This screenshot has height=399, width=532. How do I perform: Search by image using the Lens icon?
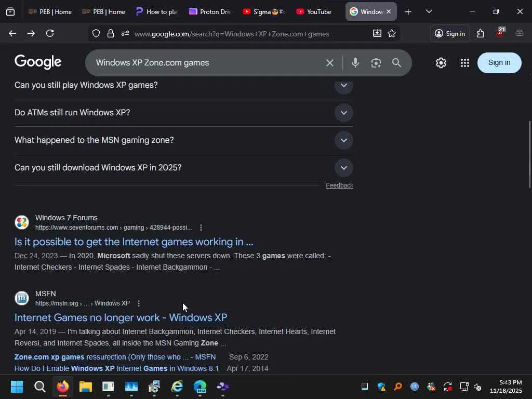376,63
